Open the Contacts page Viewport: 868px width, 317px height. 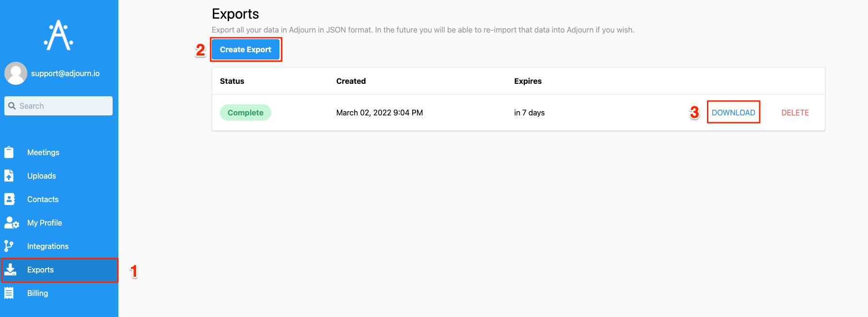coord(43,199)
